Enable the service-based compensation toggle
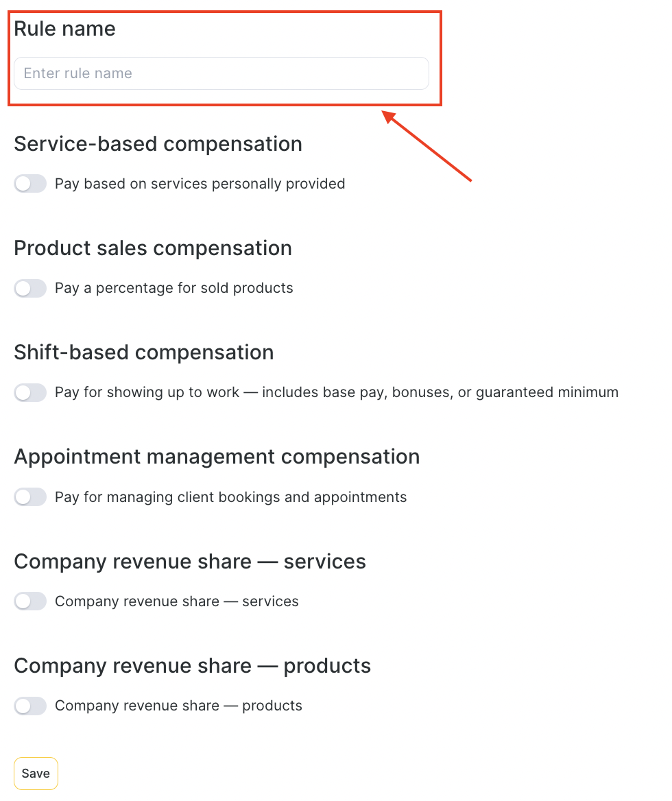Image resolution: width=672 pixels, height=801 pixels. pyautogui.click(x=30, y=184)
